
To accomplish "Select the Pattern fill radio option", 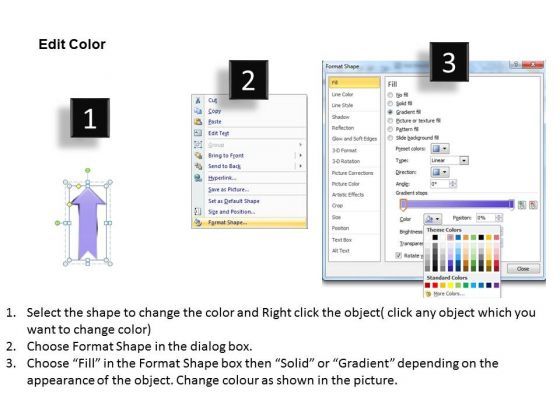I will coord(390,129).
